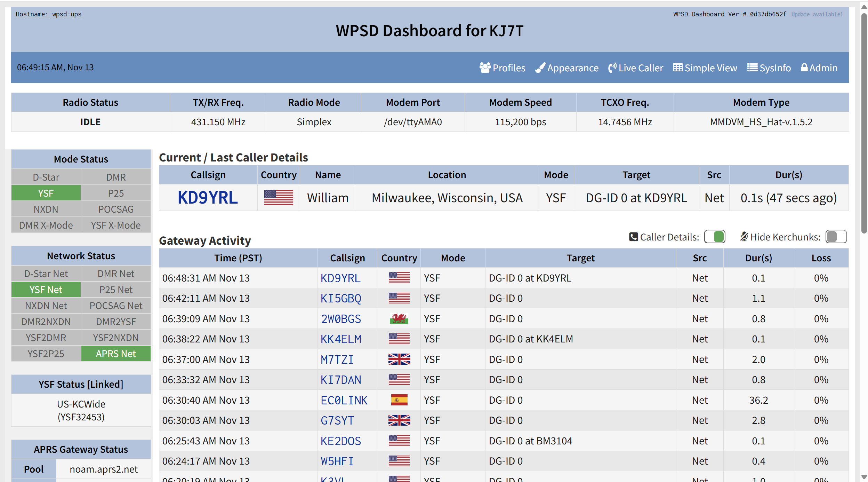868x482 pixels.
Task: Click the Hide Kerchunks microphone icon
Action: click(744, 237)
